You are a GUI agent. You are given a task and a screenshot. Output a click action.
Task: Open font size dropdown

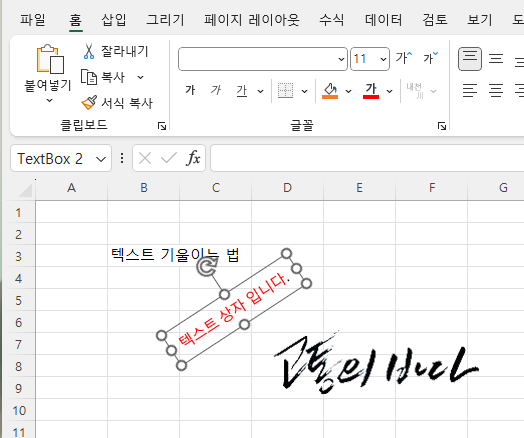[383, 59]
